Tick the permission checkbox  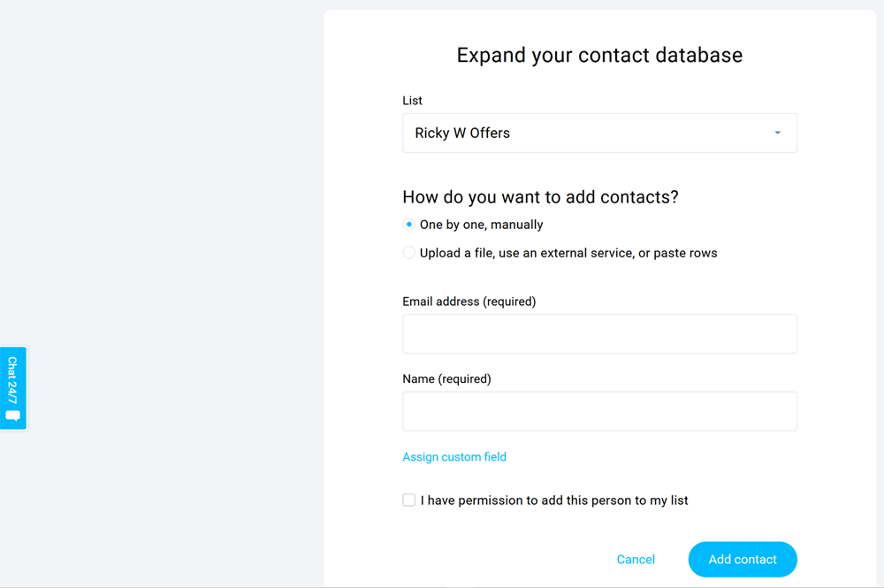pyautogui.click(x=408, y=500)
